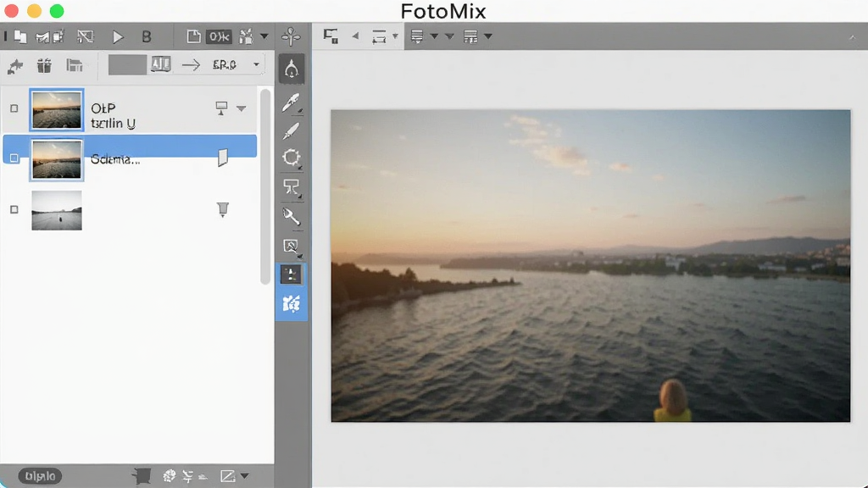Open the dropdown arrow ending the options row

(256, 64)
